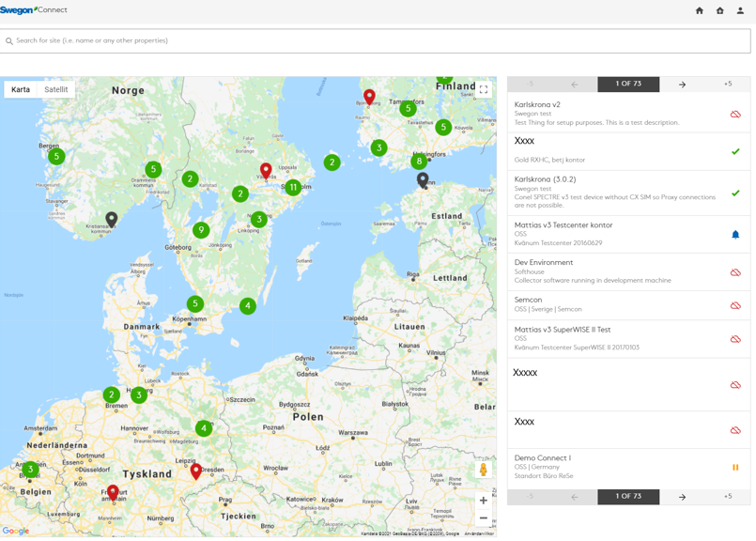This screenshot has width=756, height=541.
Task: Open the cluster of 5 at Bergen
Action: click(x=56, y=156)
